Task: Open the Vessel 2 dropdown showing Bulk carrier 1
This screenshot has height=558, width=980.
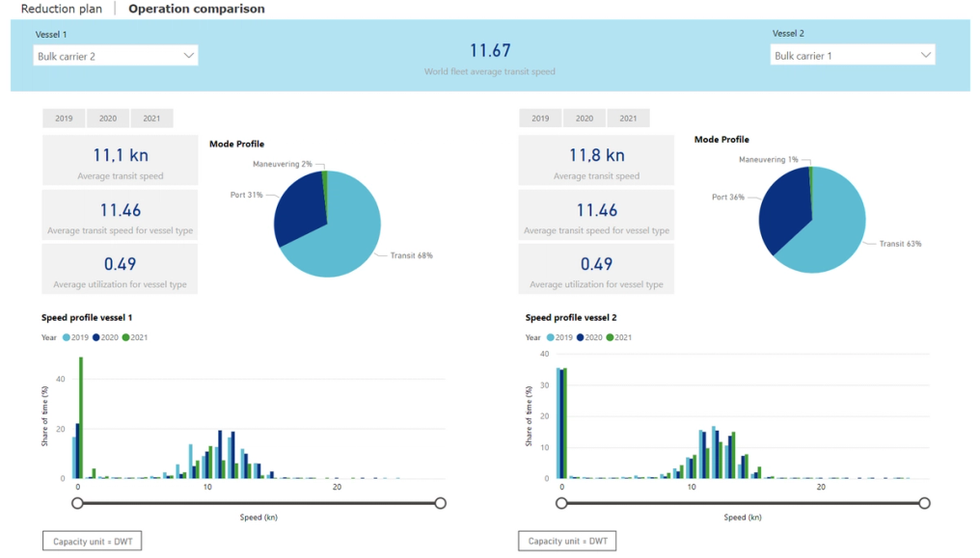Action: 852,55
